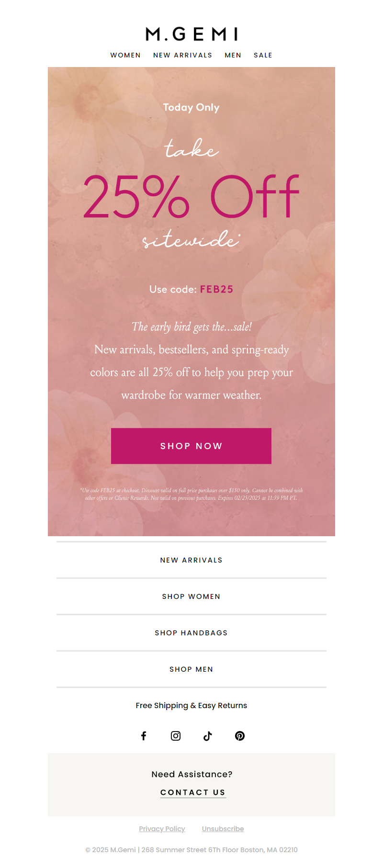Open the M.Gemi Facebook page icon
Screen dimensions: 383x868
[144, 736]
